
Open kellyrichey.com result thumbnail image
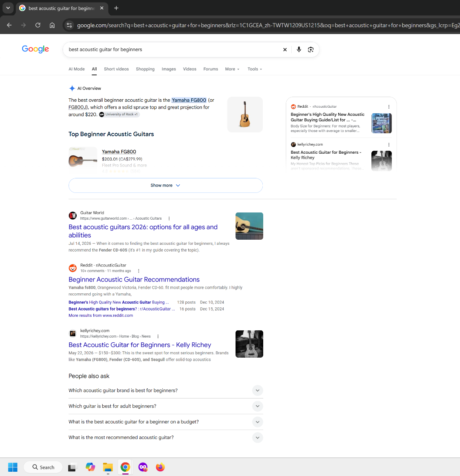249,344
